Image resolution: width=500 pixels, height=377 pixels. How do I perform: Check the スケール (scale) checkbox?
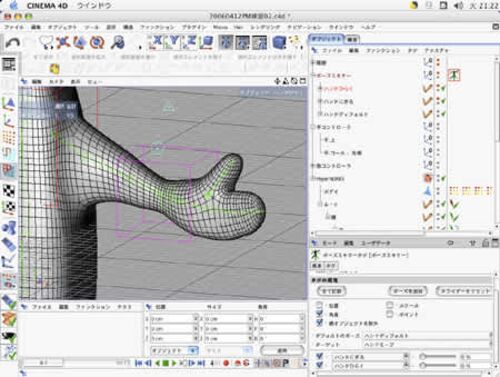coord(390,305)
